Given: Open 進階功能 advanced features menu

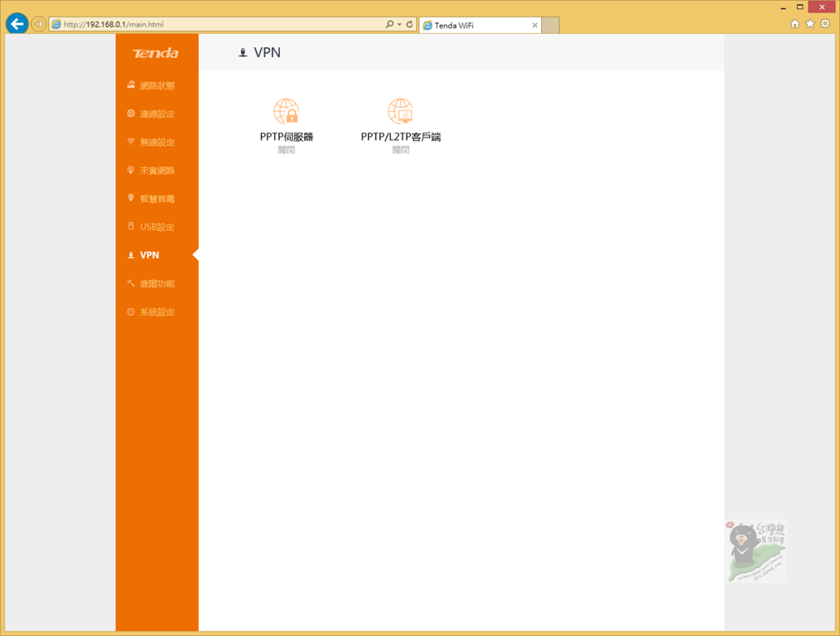Looking at the screenshot, I should (157, 283).
